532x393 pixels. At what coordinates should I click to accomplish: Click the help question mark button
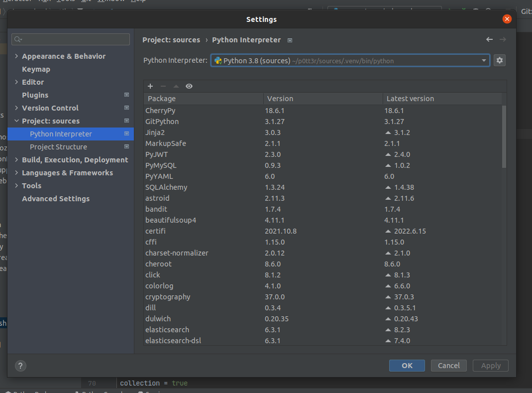pyautogui.click(x=20, y=366)
